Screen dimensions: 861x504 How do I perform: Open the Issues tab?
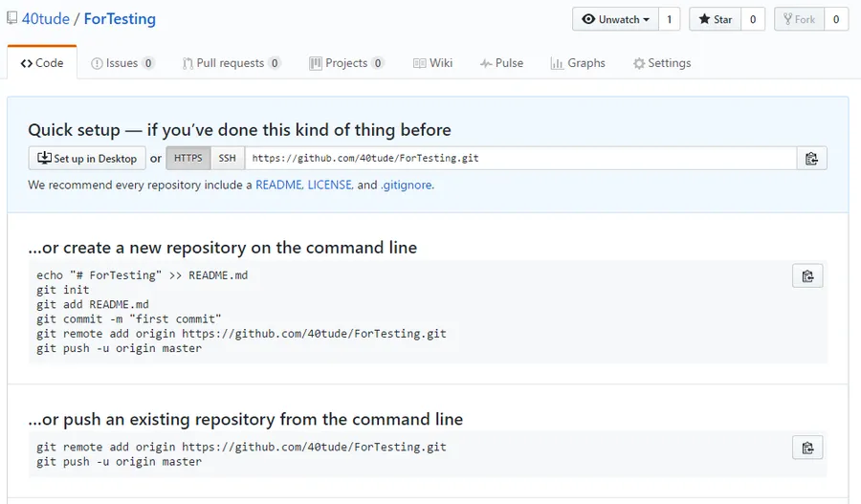(x=122, y=63)
